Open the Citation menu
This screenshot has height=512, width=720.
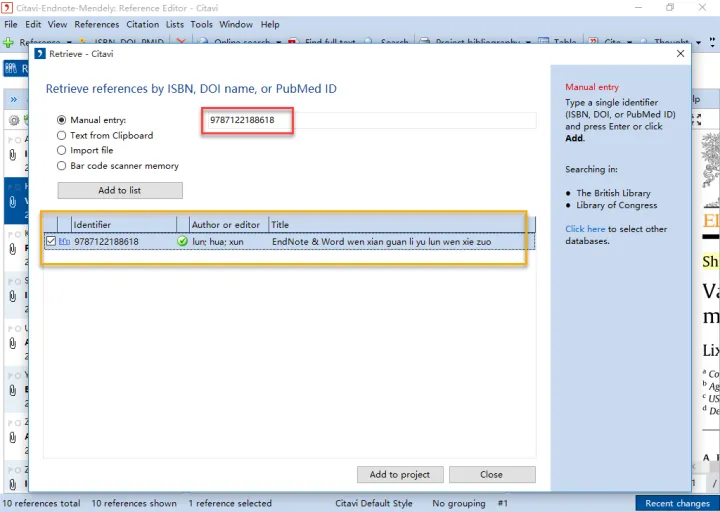click(143, 24)
